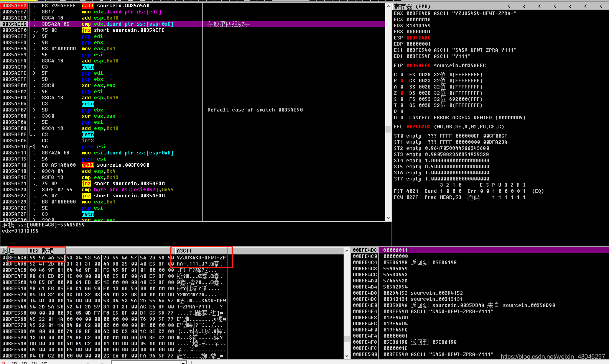Click the EBX register value 00000001
609x364 pixels.
point(418,32)
